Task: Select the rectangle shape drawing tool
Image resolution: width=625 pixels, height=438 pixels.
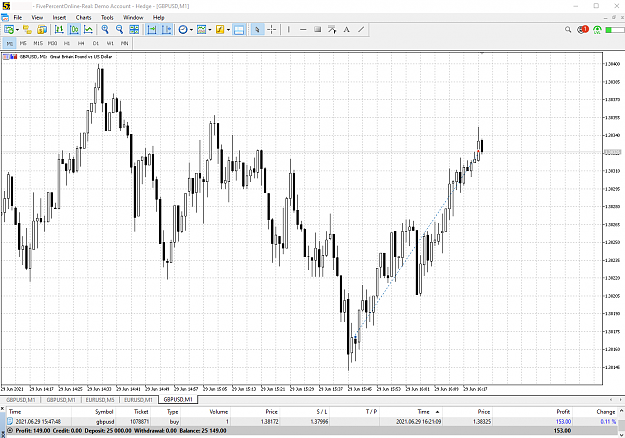Action: point(318,29)
